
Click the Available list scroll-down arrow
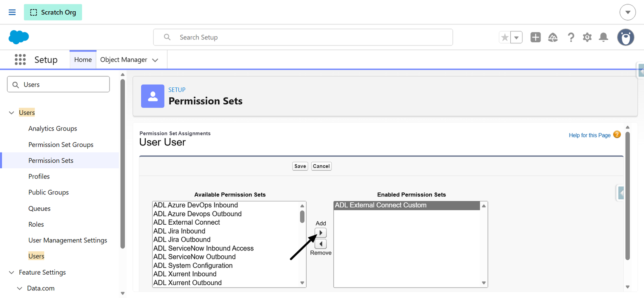[x=302, y=283]
